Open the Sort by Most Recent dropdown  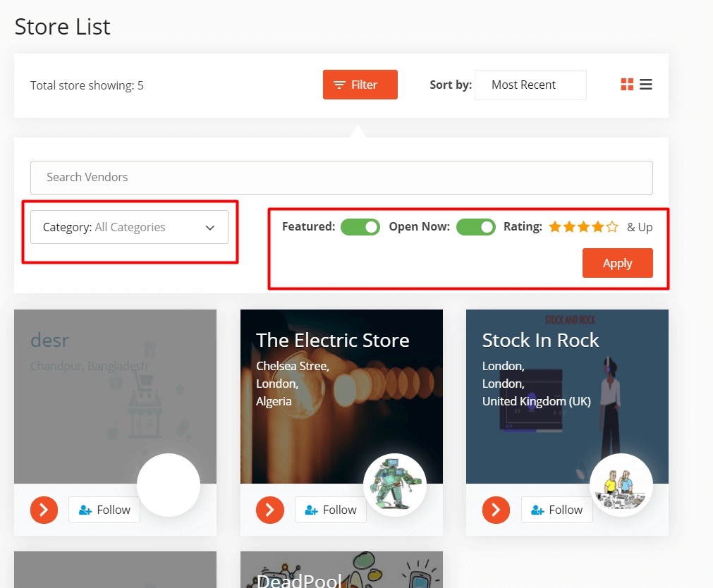click(530, 85)
